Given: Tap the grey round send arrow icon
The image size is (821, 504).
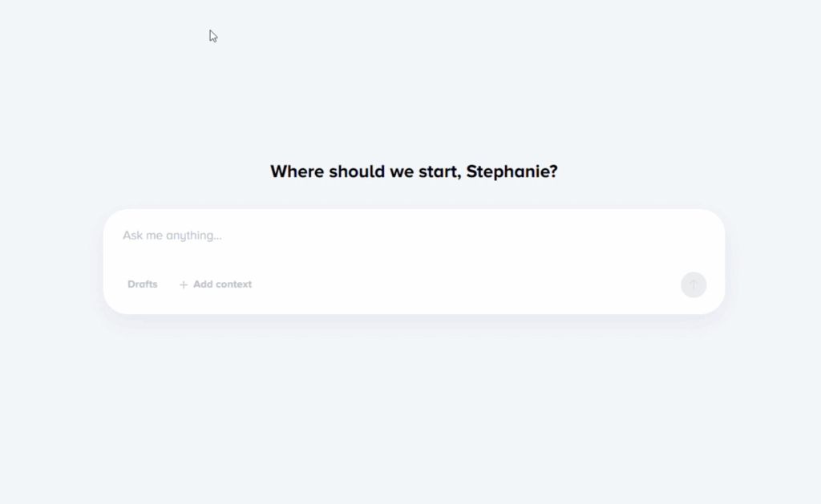Looking at the screenshot, I should point(694,284).
